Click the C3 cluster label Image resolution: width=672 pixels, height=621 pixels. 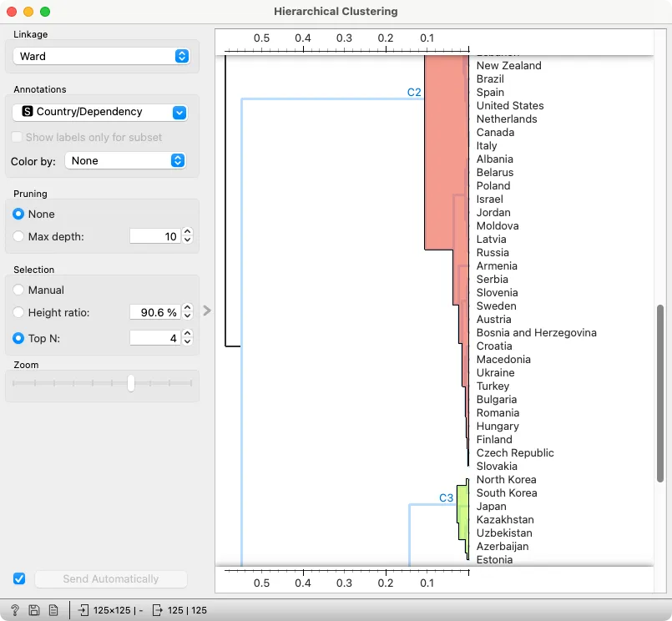click(446, 497)
